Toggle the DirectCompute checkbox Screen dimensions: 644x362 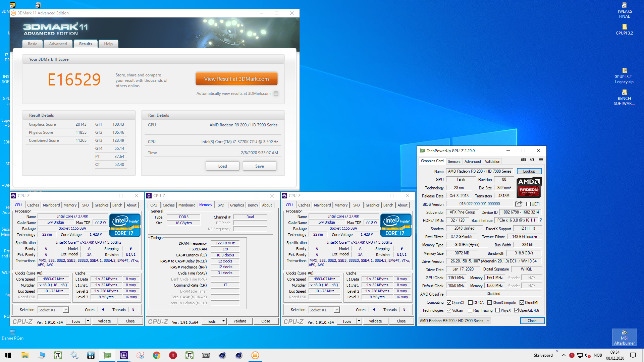[489, 303]
